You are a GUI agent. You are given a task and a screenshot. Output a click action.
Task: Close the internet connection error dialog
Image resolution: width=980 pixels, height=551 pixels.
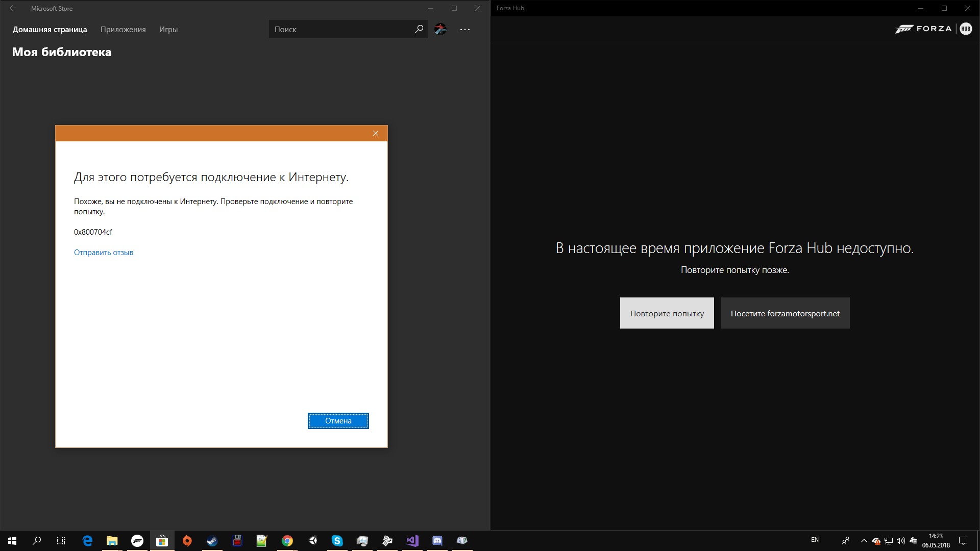coord(376,133)
